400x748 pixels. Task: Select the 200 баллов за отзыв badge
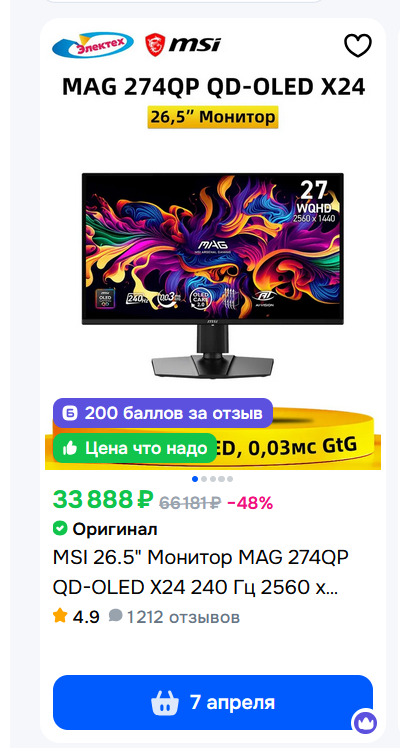(163, 413)
